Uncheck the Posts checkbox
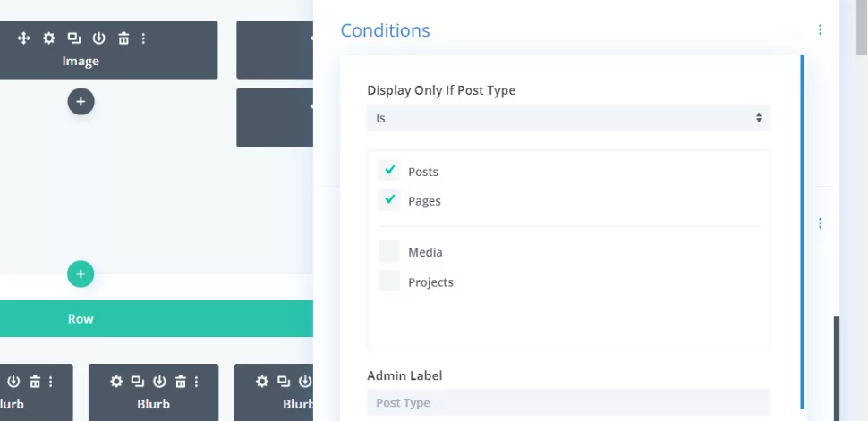The width and height of the screenshot is (868, 421). [389, 171]
